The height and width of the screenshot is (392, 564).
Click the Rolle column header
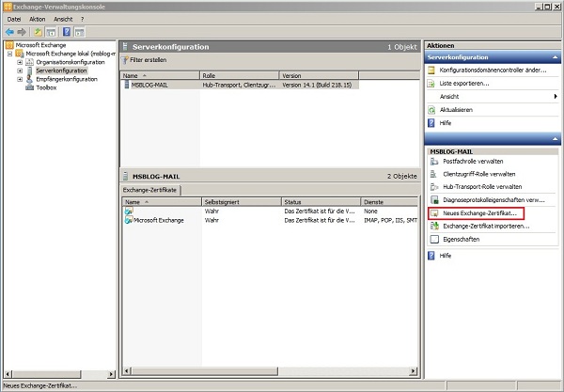click(240, 75)
